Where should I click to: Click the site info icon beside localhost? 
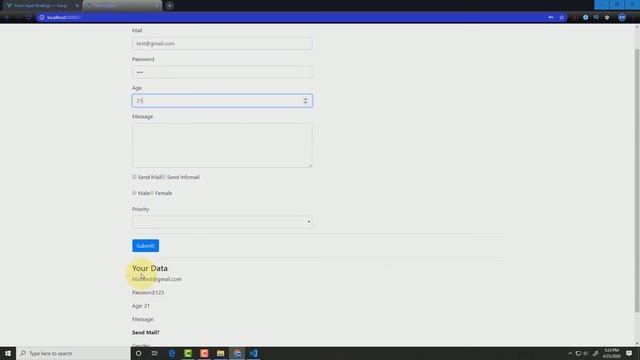tap(42, 18)
